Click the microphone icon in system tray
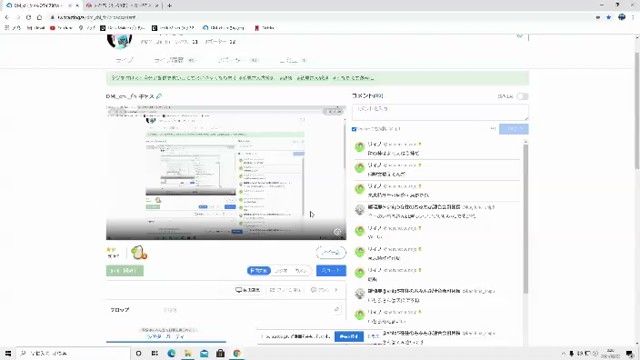 (571, 353)
